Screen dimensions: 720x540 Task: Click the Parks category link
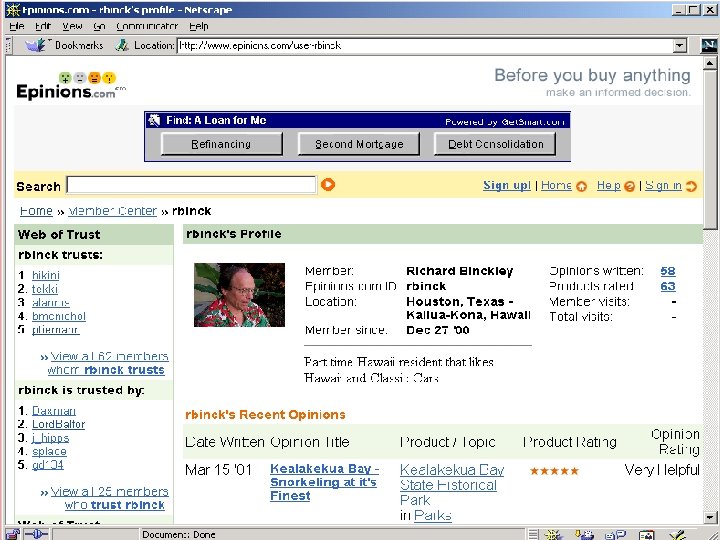433,516
